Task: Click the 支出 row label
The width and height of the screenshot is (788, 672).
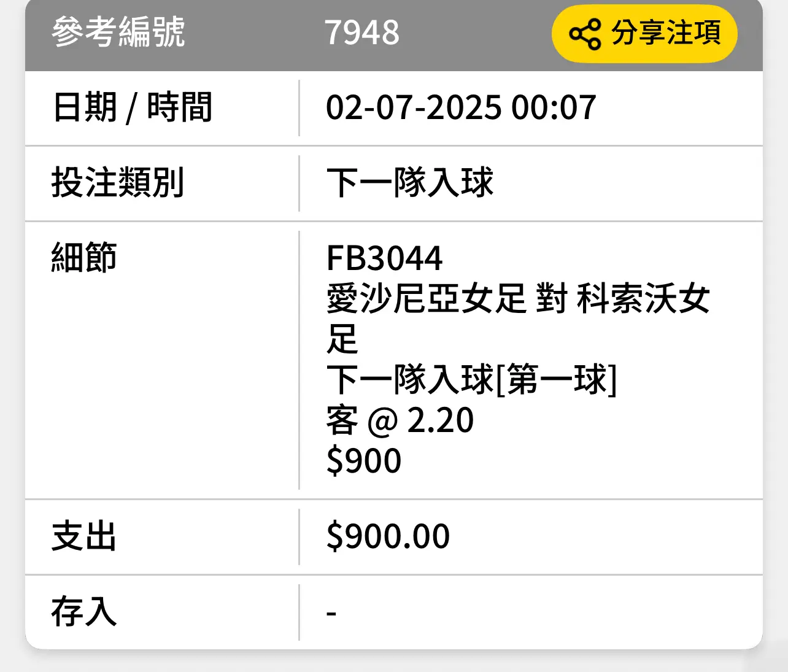Action: pyautogui.click(x=84, y=536)
